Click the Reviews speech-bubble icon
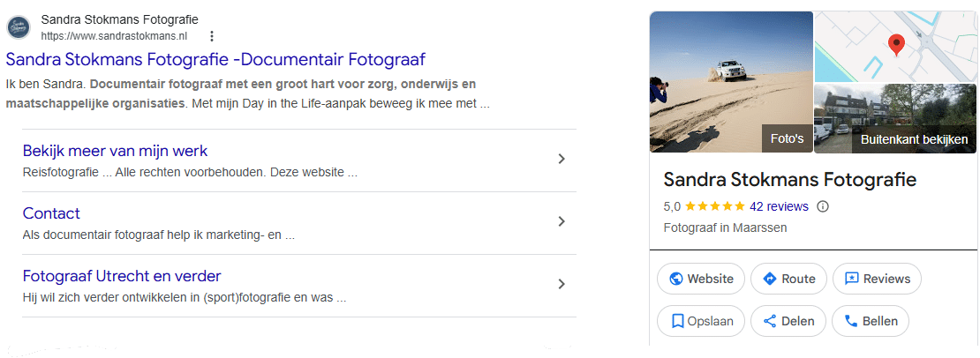This screenshot has width=980, height=358. (x=851, y=279)
